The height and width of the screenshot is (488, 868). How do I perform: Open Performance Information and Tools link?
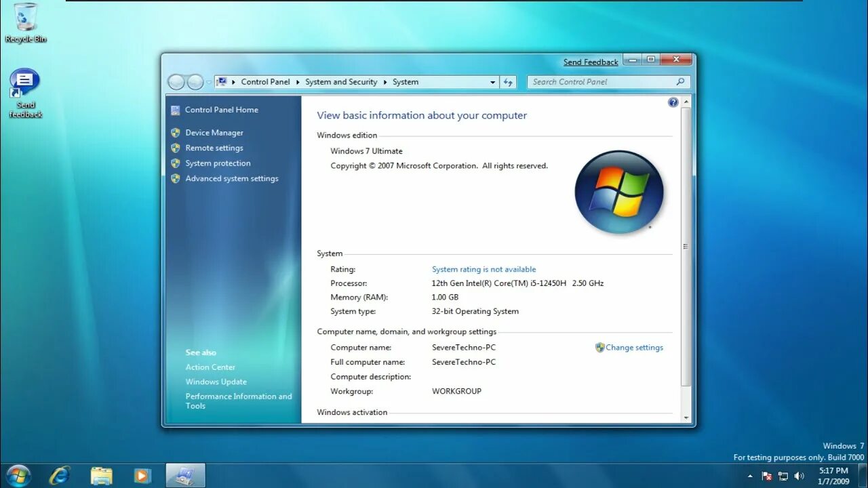coord(239,401)
